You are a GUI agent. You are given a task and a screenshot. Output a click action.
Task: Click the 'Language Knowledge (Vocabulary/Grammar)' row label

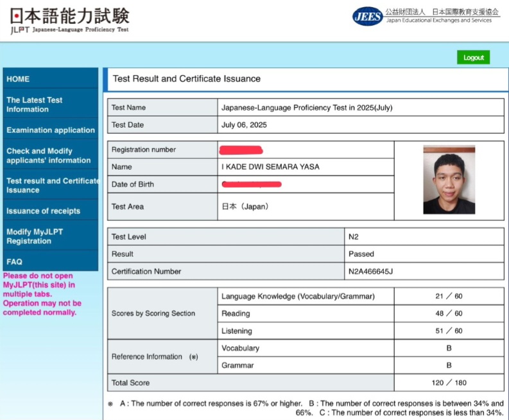[298, 296]
